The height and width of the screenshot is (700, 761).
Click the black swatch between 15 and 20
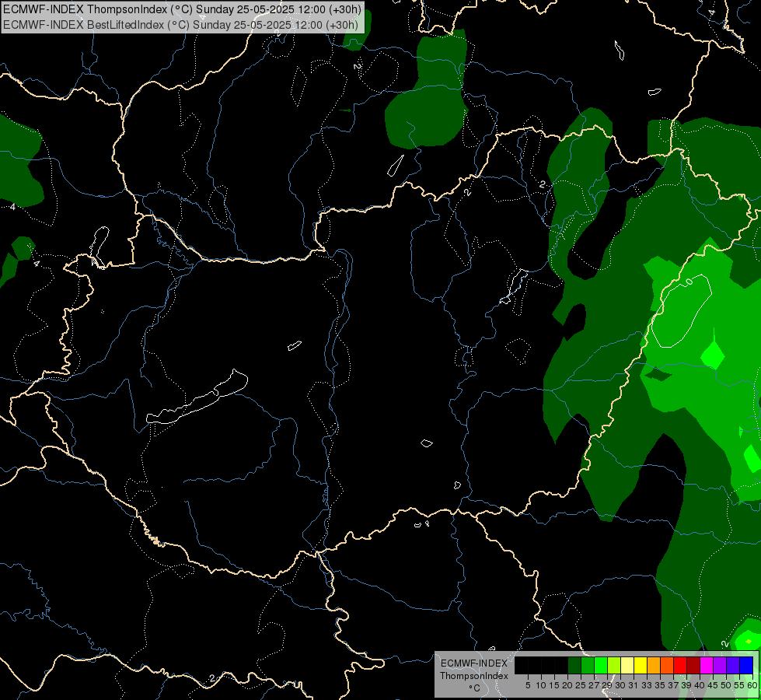tap(561, 666)
